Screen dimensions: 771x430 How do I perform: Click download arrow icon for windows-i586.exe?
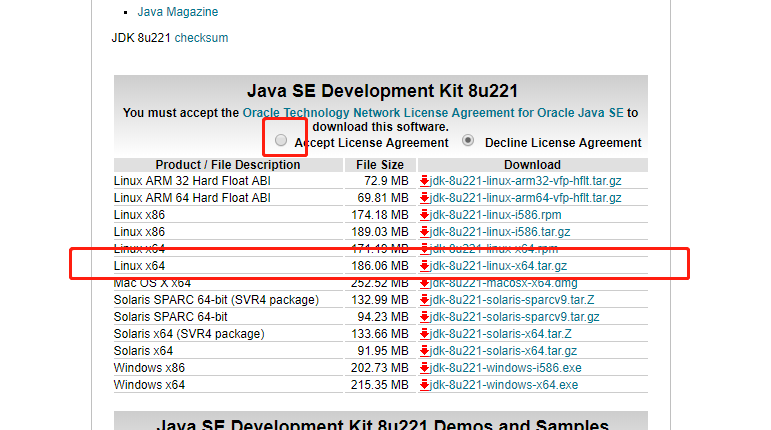pos(424,368)
